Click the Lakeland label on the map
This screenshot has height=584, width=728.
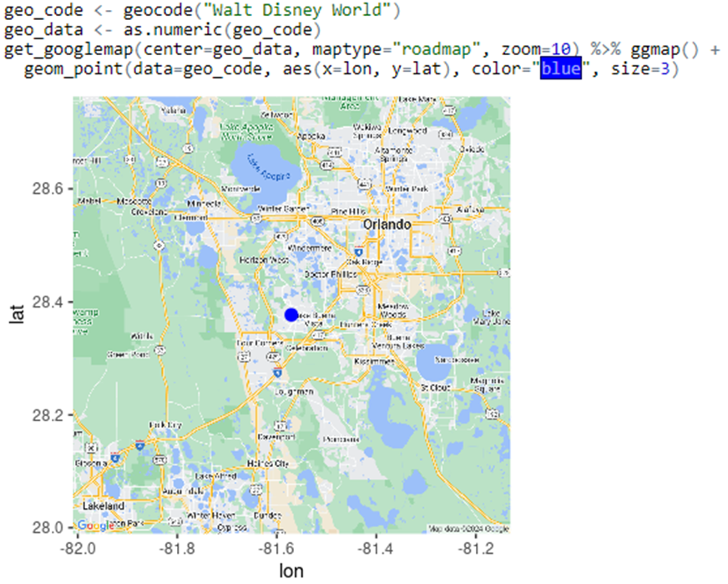(103, 505)
